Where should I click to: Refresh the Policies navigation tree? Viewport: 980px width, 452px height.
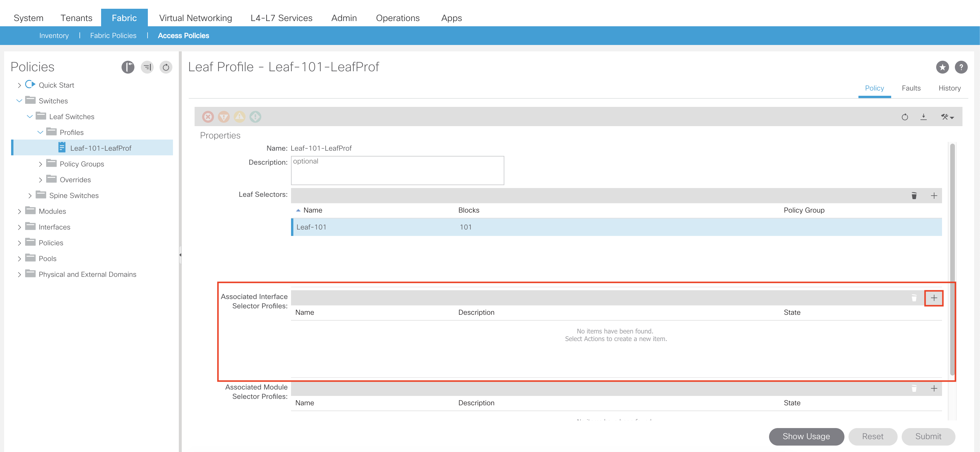click(x=166, y=67)
